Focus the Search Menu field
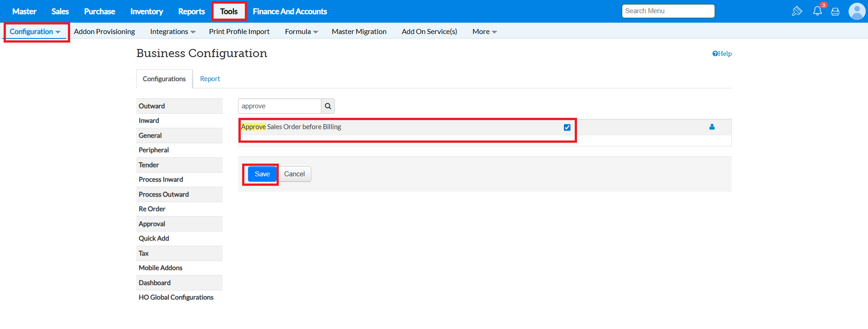 [668, 11]
